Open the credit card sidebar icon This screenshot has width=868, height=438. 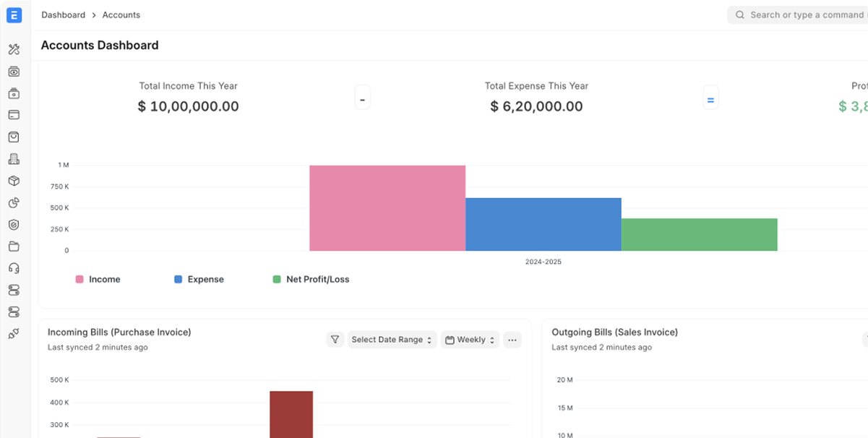[14, 115]
